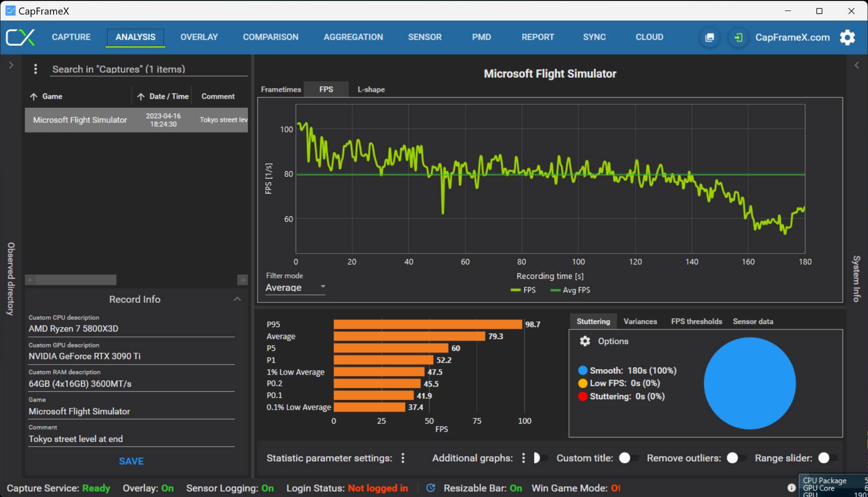Click the Resizable Bar refresh icon

coord(430,488)
